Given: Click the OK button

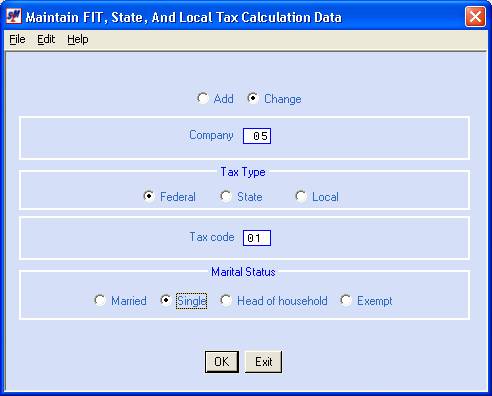Looking at the screenshot, I should pyautogui.click(x=222, y=362).
